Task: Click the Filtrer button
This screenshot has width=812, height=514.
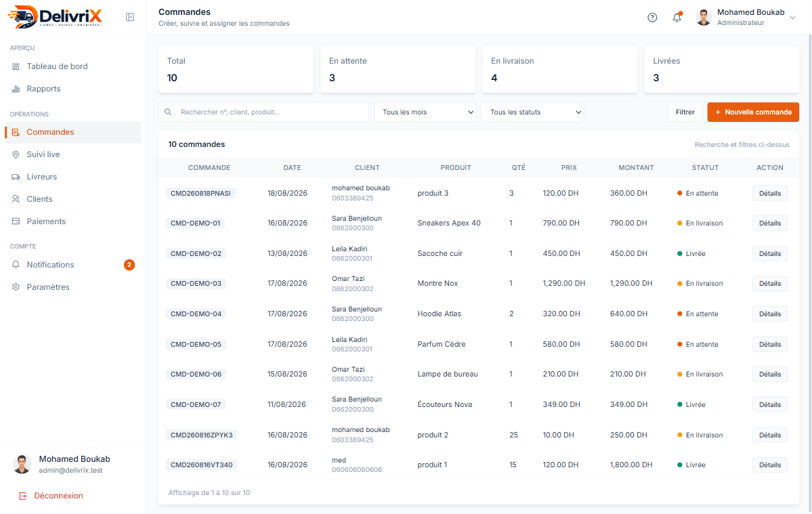Action: [x=685, y=112]
